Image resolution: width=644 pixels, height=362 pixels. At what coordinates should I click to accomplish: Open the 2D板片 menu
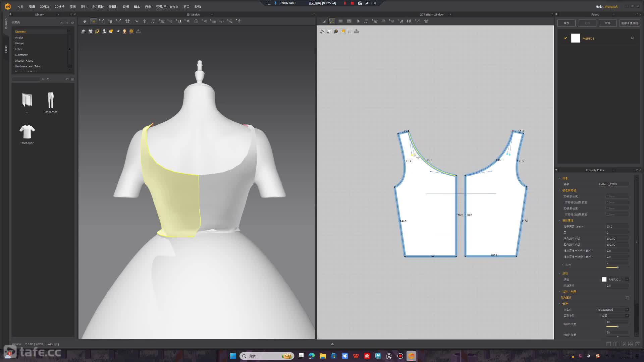click(60, 7)
